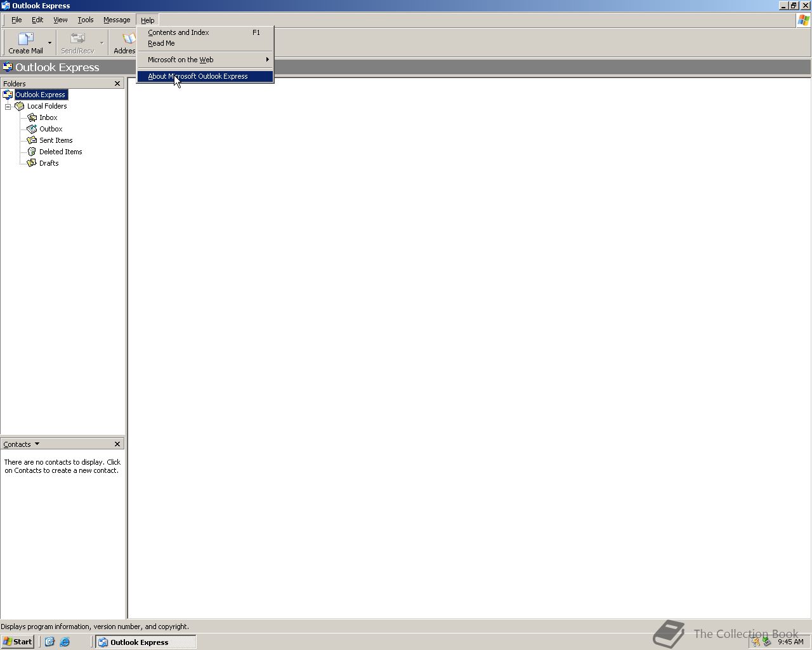Minimize the Outlook Express window
The width and height of the screenshot is (812, 650).
coord(783,6)
